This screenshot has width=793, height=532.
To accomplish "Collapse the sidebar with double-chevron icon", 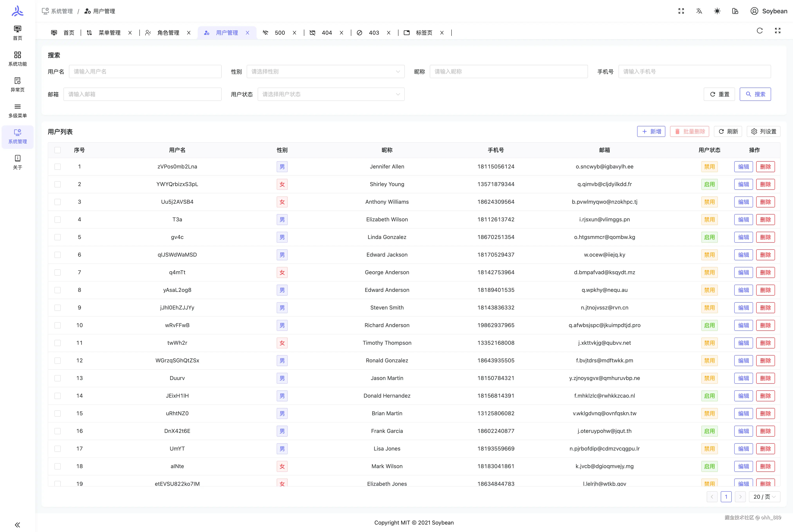I will click(x=18, y=525).
